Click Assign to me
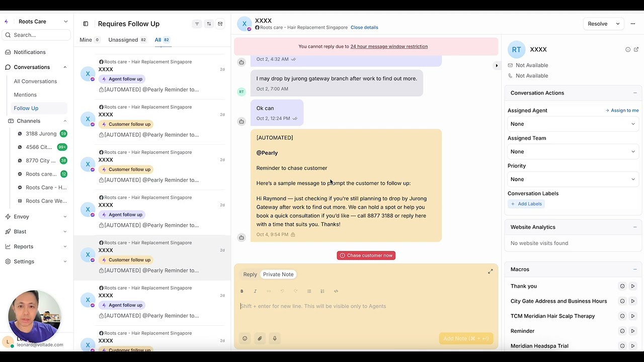Image resolution: width=644 pixels, height=362 pixels. click(x=622, y=111)
